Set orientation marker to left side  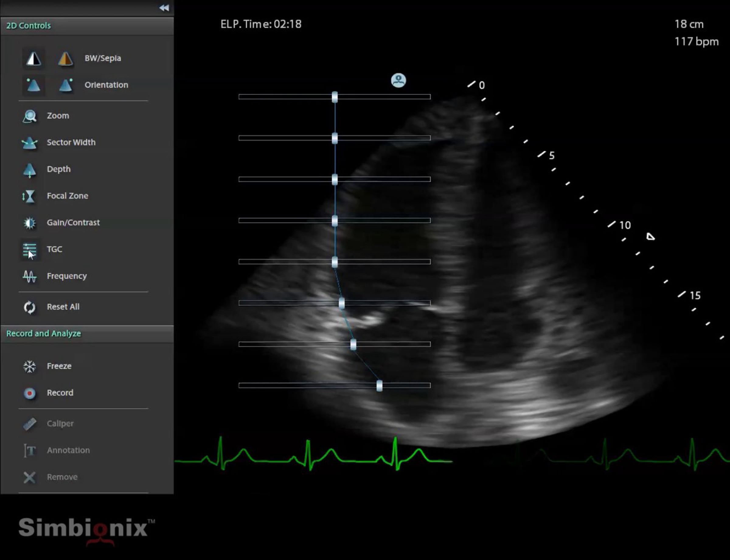tap(33, 85)
